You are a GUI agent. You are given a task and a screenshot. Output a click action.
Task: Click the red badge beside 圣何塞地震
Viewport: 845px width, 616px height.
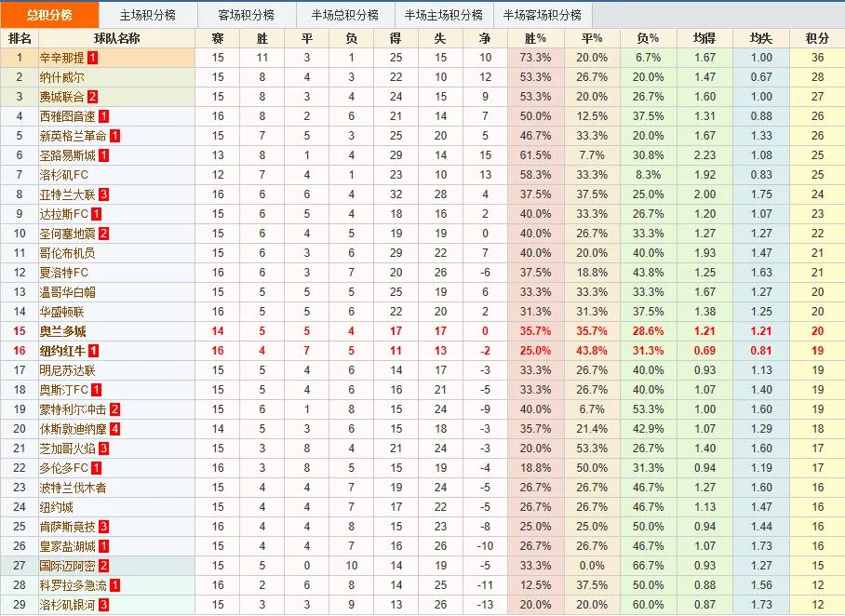coord(104,234)
